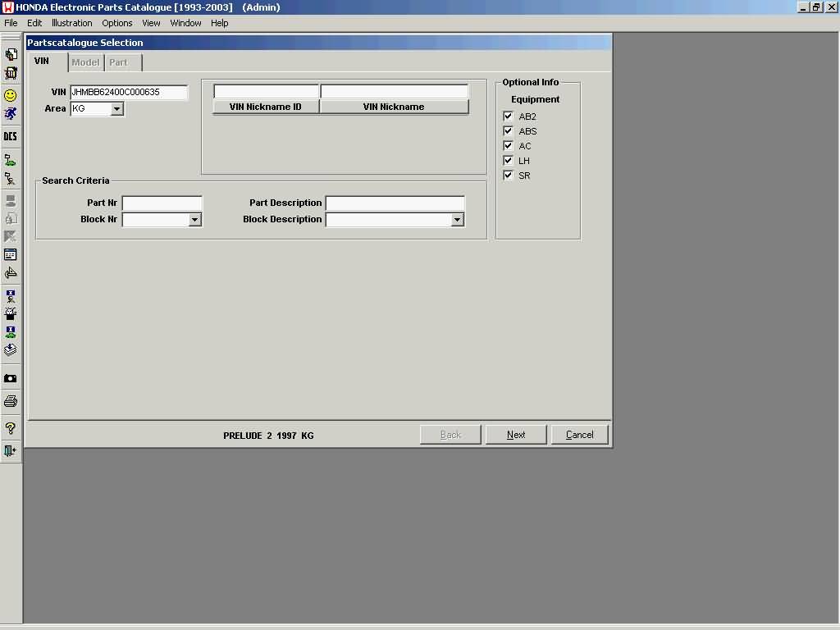Image resolution: width=840 pixels, height=630 pixels.
Task: Click the motorcycle with sign icon
Action: click(11, 178)
